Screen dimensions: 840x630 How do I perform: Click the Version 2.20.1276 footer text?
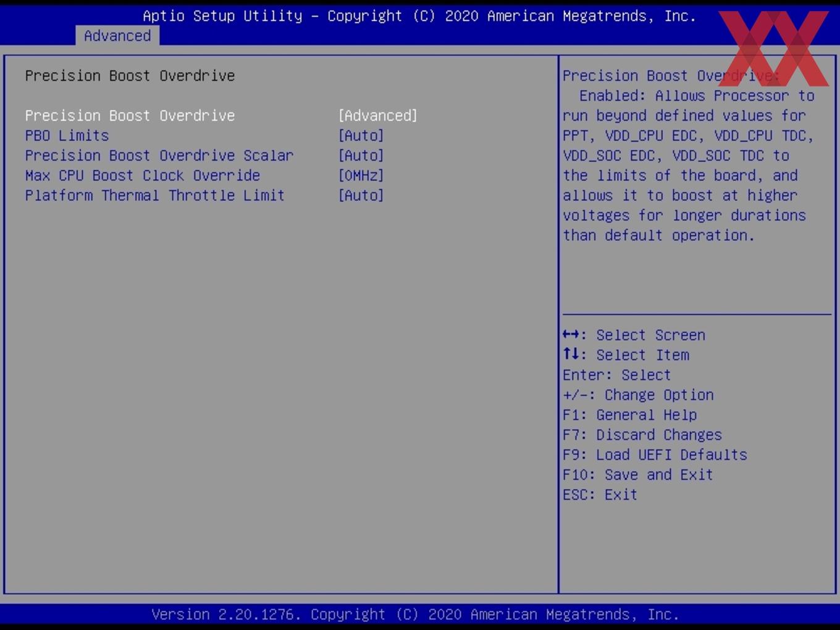point(415,615)
